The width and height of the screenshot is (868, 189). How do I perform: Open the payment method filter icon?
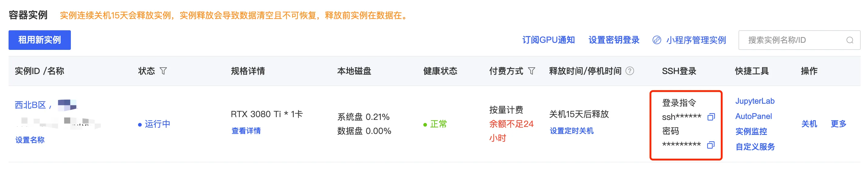(531, 71)
